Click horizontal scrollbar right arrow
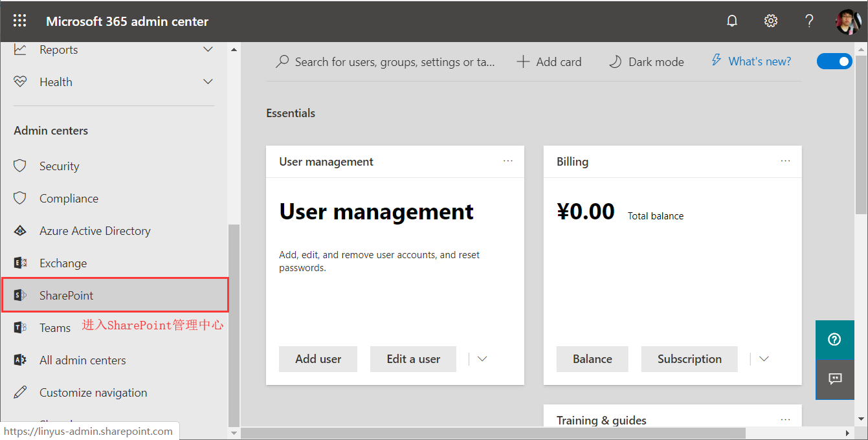This screenshot has width=868, height=440. pyautogui.click(x=848, y=433)
